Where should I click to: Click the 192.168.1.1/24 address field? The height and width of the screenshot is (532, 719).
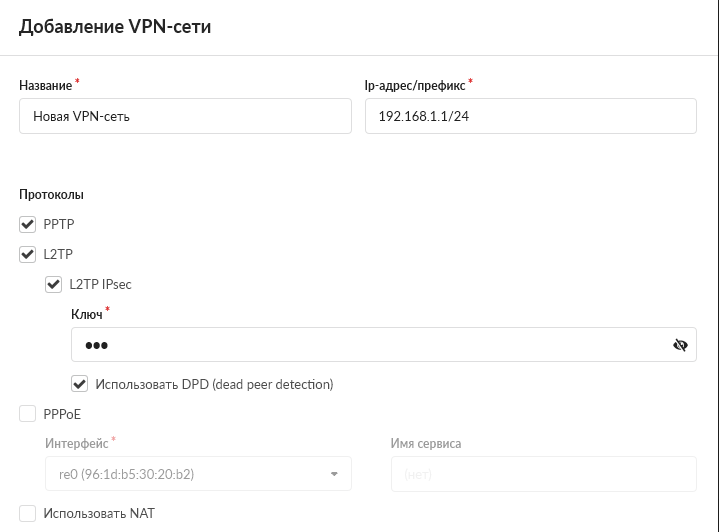pos(531,116)
